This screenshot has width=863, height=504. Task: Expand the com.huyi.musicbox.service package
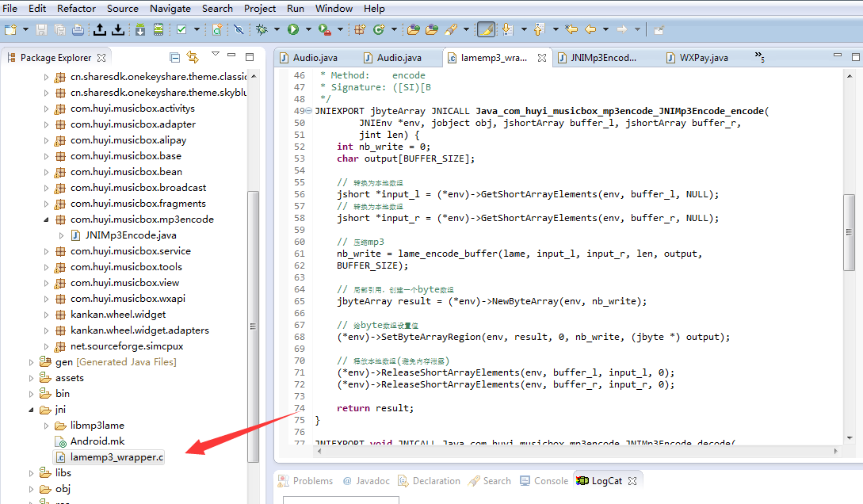point(46,251)
